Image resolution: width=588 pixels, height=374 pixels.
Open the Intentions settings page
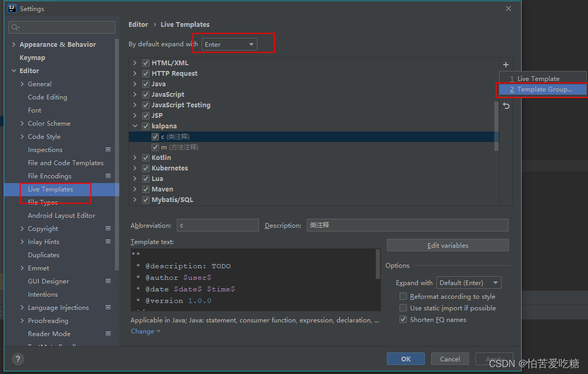(43, 295)
